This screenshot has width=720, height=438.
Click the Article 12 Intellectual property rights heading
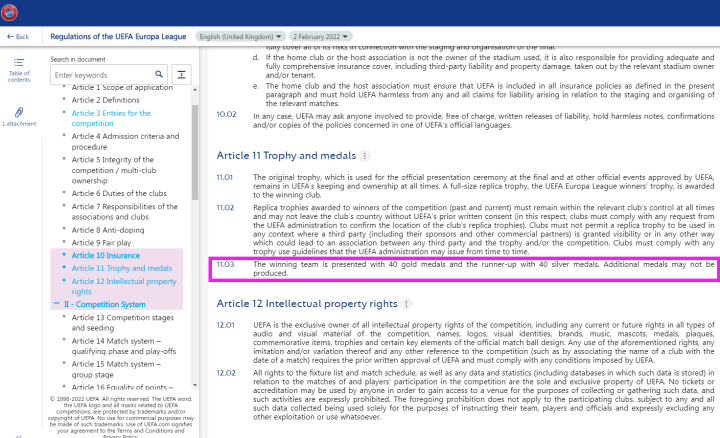(x=307, y=303)
